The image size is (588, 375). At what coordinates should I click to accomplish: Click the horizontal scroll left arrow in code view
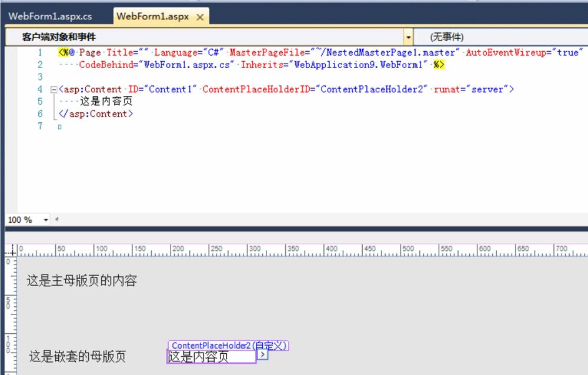[x=56, y=219]
